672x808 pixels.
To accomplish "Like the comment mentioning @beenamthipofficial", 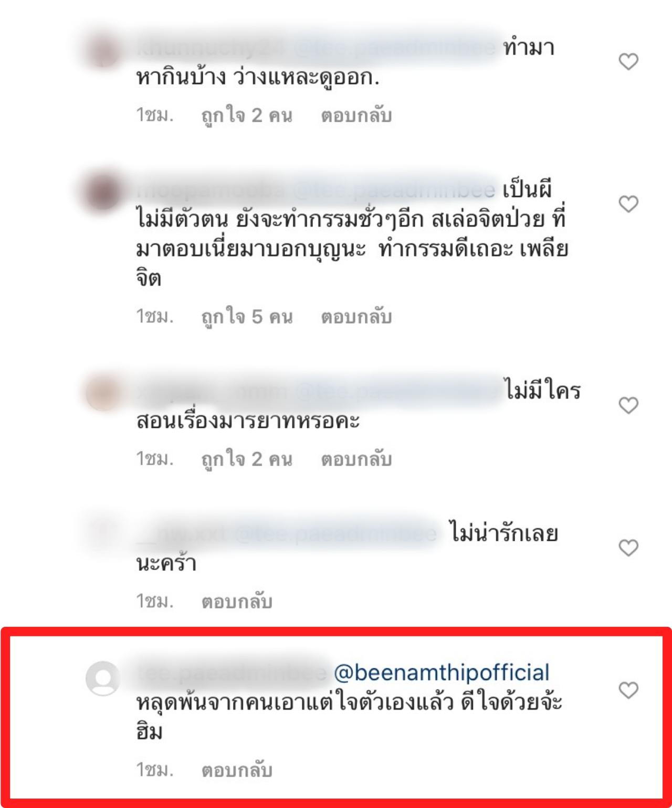I will (x=628, y=690).
